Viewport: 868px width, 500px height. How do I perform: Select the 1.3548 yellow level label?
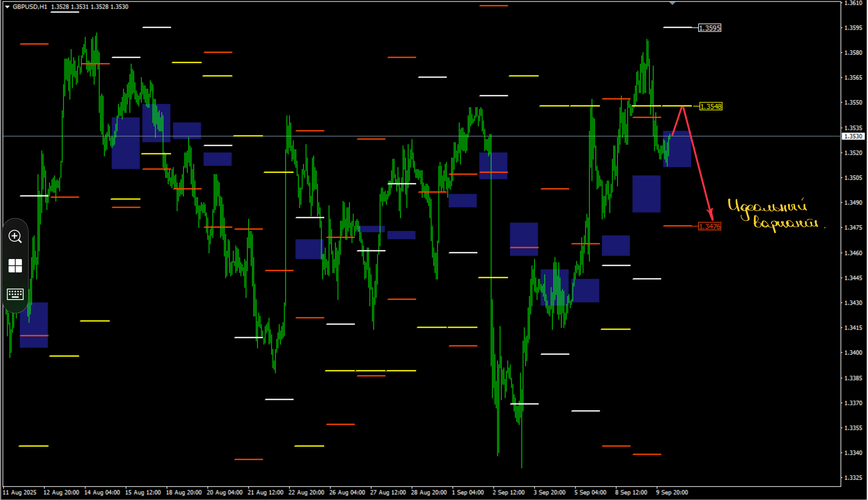click(x=711, y=106)
